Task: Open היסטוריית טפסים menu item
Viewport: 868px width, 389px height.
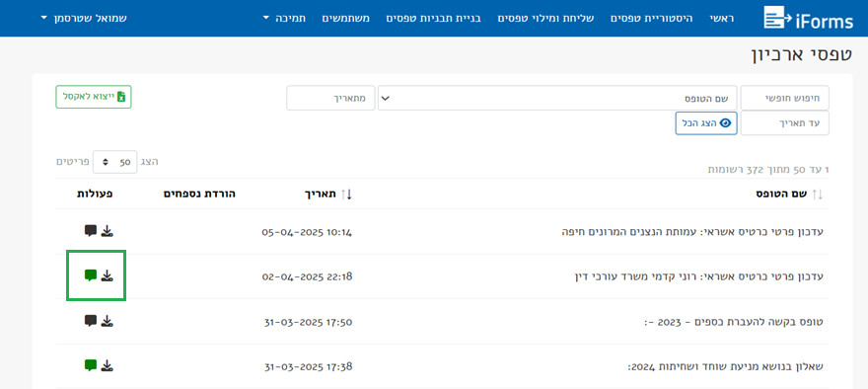Action: [652, 19]
